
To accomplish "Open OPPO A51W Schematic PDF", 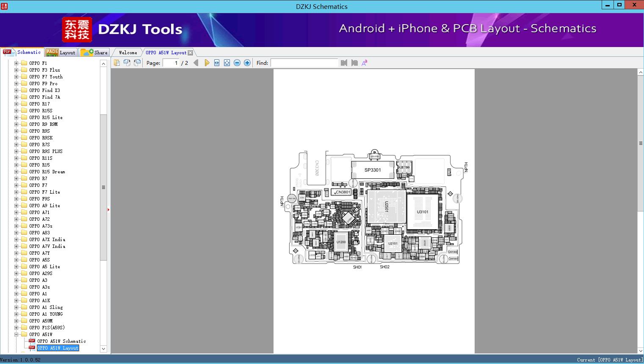I will tap(61, 341).
